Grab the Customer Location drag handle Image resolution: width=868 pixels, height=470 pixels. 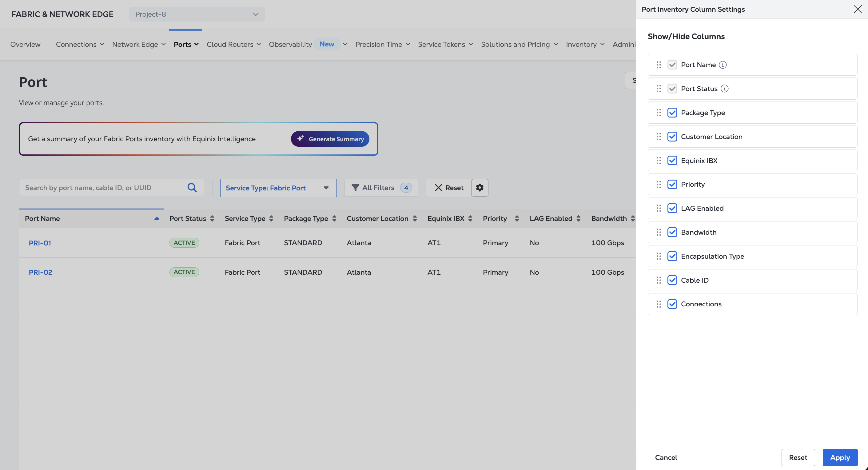(x=659, y=137)
